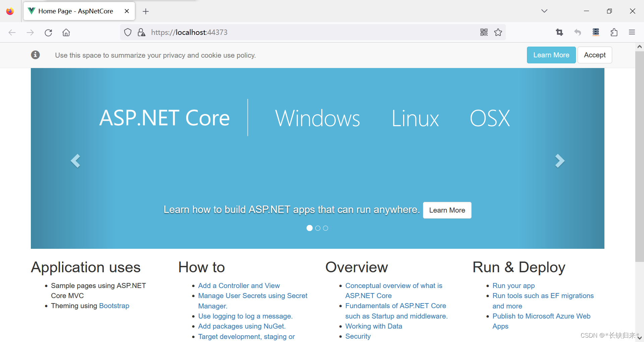The height and width of the screenshot is (342, 644).
Task: Click the Overview heading
Action: 357,267
